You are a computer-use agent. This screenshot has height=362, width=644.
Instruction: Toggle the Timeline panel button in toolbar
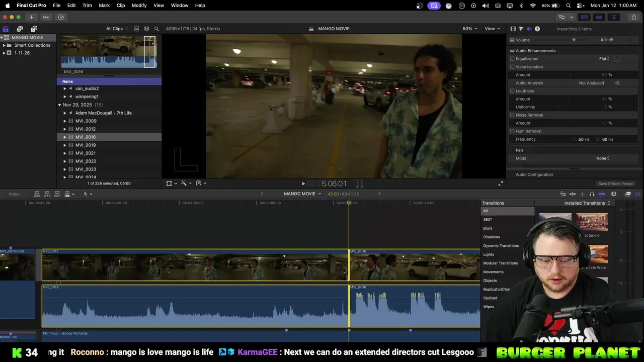(599, 17)
